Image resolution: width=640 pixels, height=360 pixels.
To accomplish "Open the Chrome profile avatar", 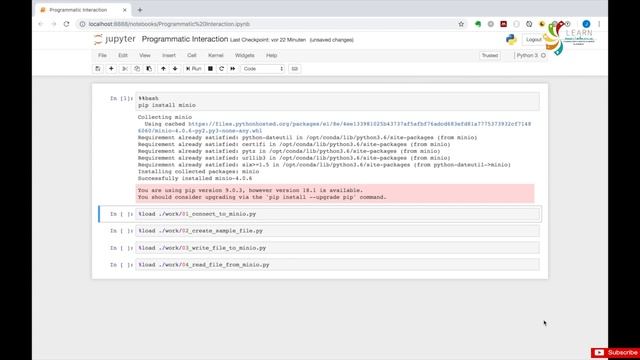I will click(586, 24).
